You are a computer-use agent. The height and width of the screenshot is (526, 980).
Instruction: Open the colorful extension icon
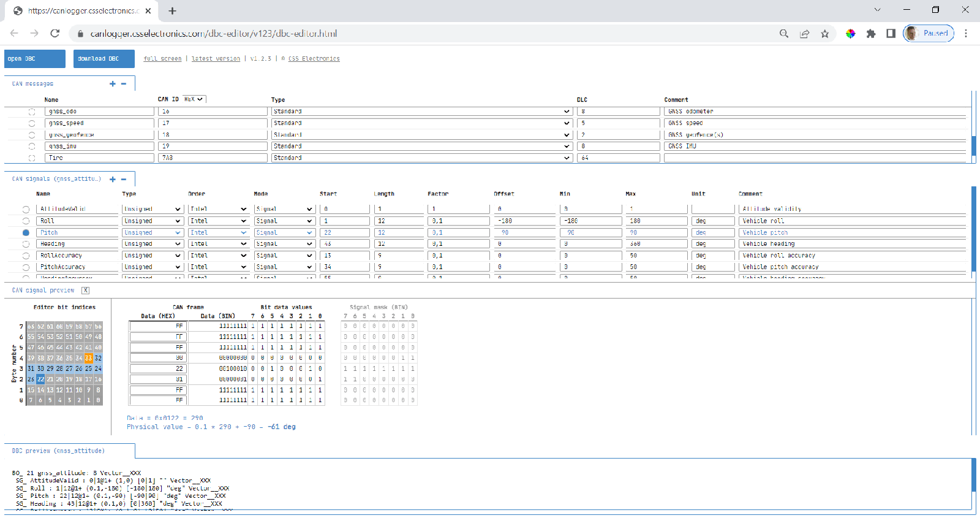[x=851, y=34]
